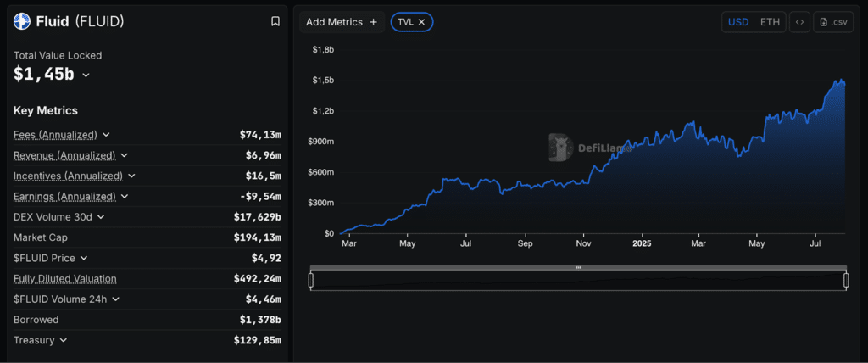Click the Fully Diluted Valuation label

(x=64, y=278)
